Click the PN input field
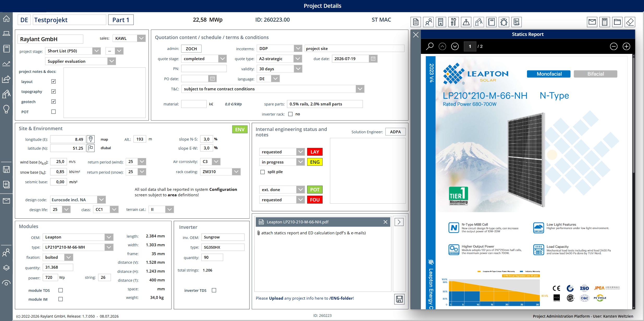644x321 pixels. (204, 69)
